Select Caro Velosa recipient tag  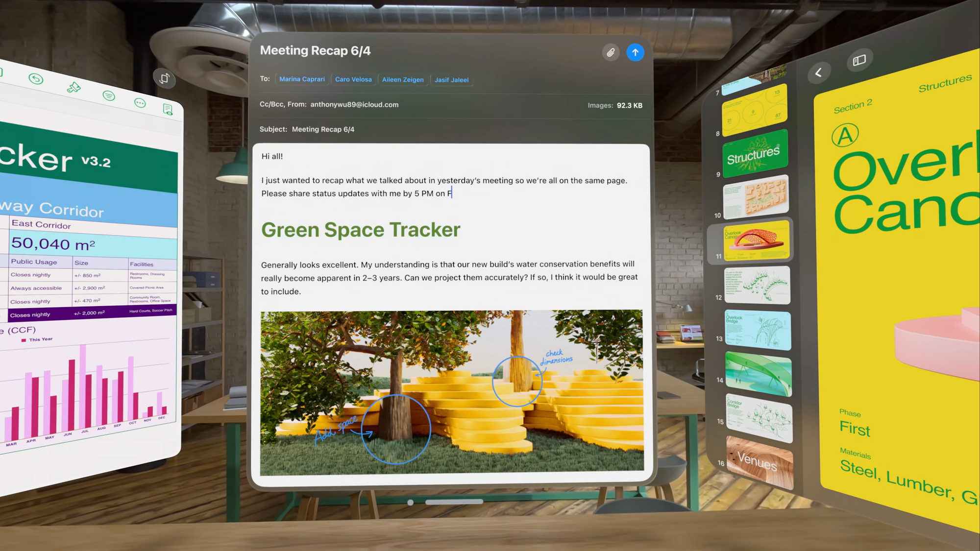pyautogui.click(x=353, y=79)
